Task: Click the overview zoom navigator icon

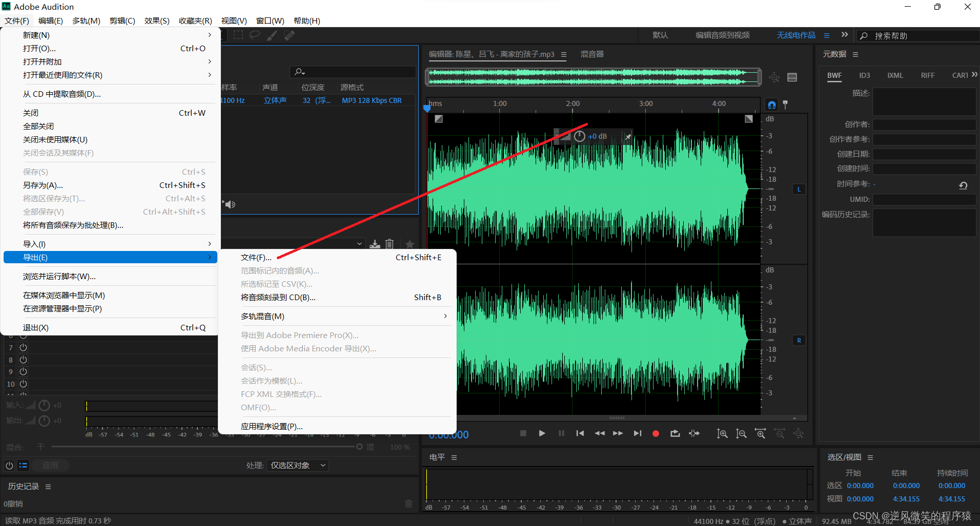Action: coord(774,77)
